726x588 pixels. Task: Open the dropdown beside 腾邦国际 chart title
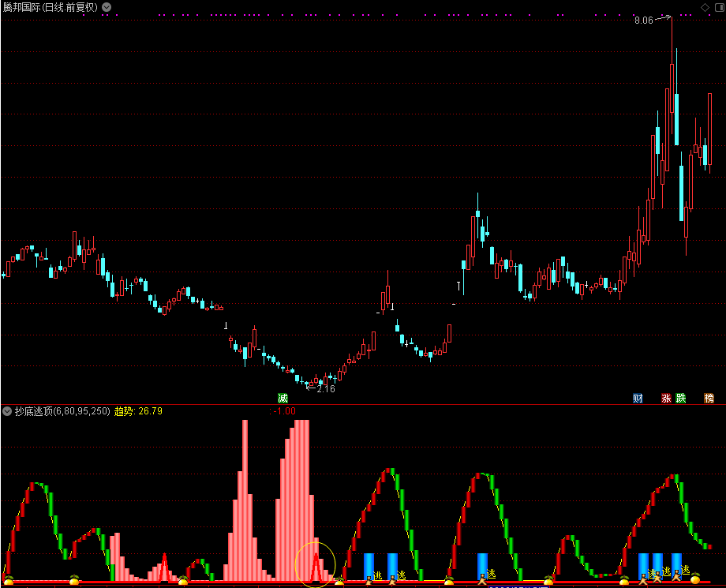107,7
